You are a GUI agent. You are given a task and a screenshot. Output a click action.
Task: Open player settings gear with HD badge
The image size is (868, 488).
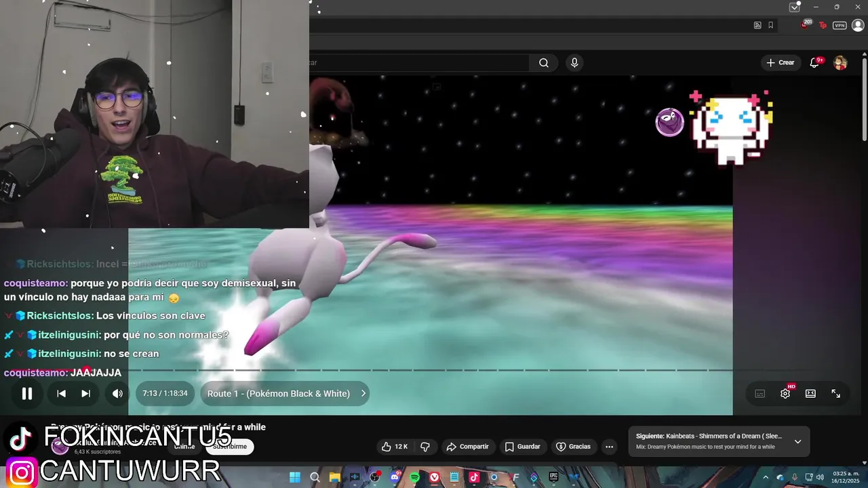pyautogui.click(x=785, y=393)
